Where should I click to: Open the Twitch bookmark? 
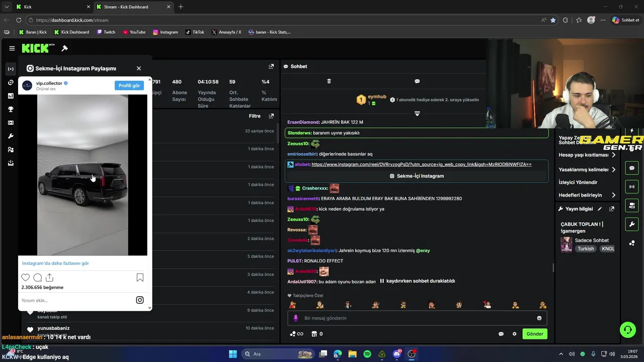106,32
